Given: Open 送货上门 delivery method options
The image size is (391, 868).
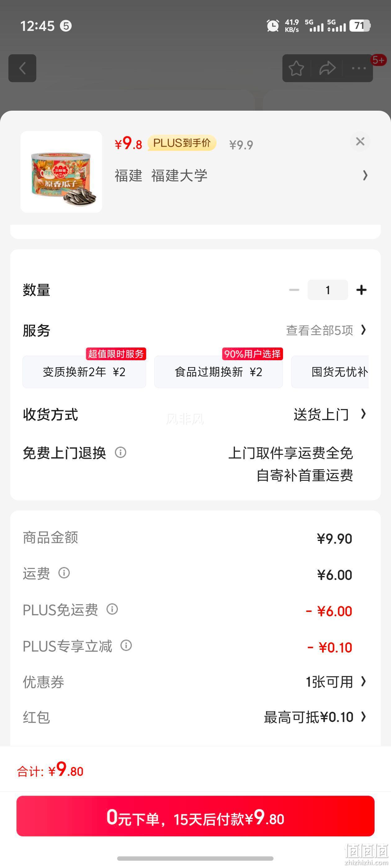Looking at the screenshot, I should pos(330,414).
